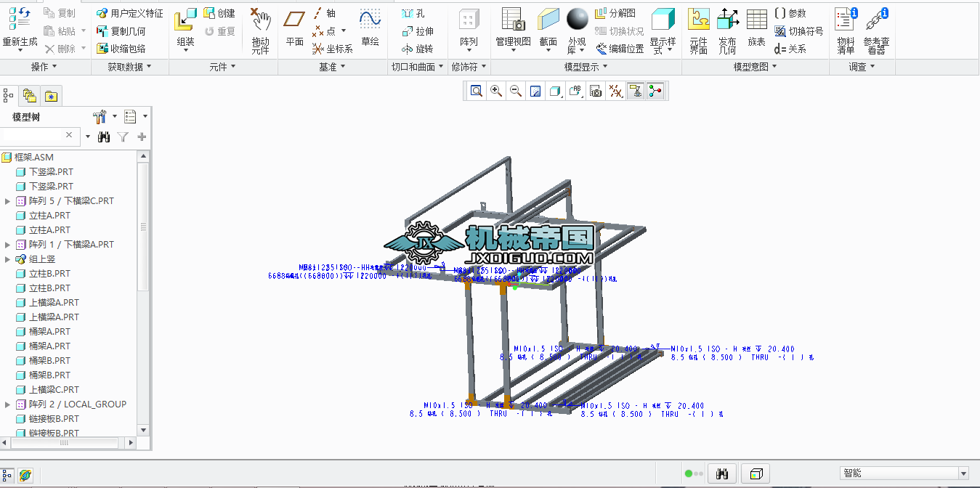Click the refit view icon in graphics toolbar

coord(477,91)
